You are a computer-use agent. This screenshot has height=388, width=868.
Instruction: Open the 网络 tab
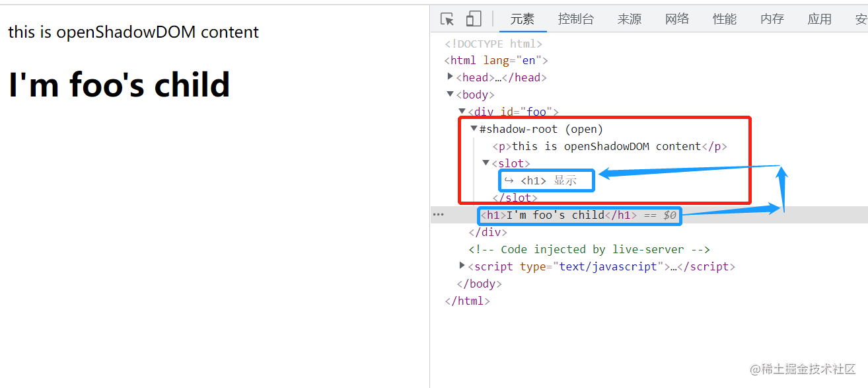(x=677, y=19)
